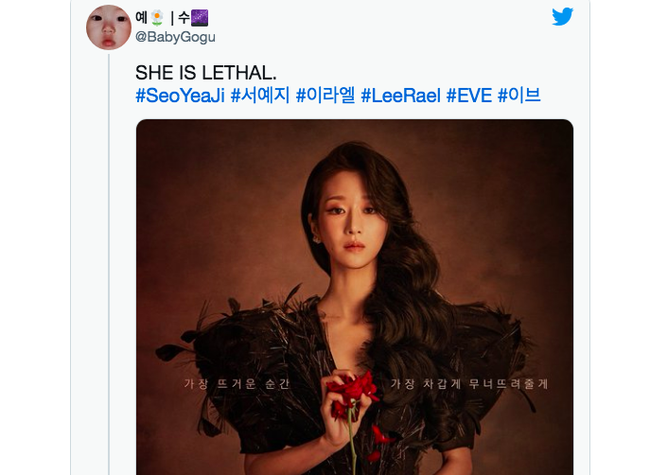Click the poster caption "가장 차갑게 무너뜨려줄게"
The image size is (650, 475).
469,384
